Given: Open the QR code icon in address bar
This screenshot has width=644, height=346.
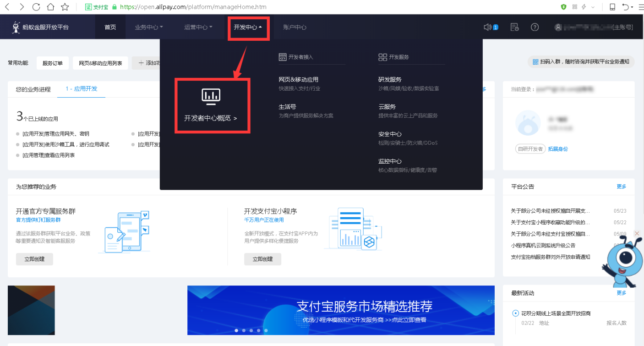Looking at the screenshot, I should 574,7.
